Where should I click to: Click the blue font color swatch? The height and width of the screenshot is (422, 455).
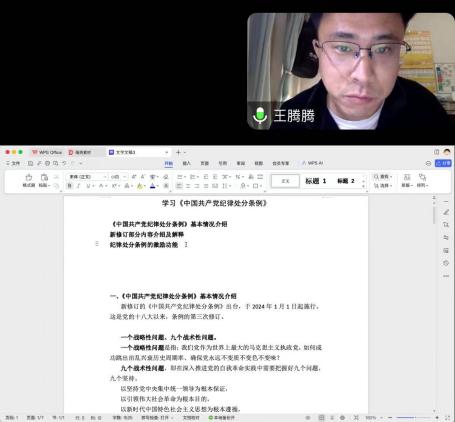point(152,186)
